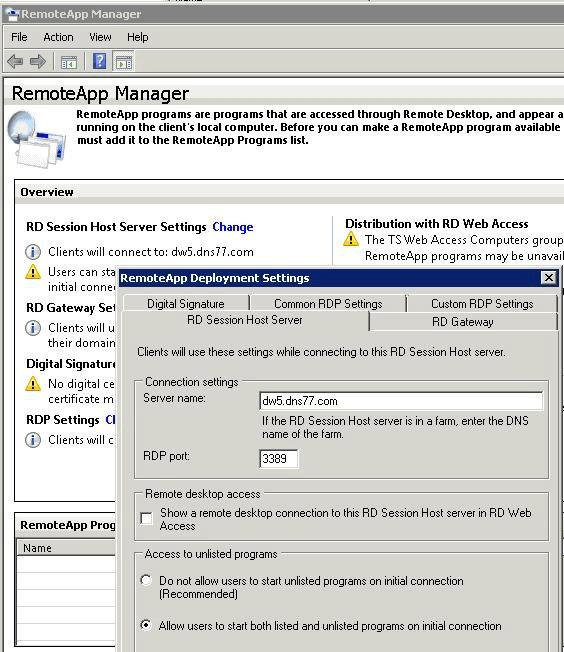Click the RDP port input field
The image size is (564, 652).
coord(279,459)
